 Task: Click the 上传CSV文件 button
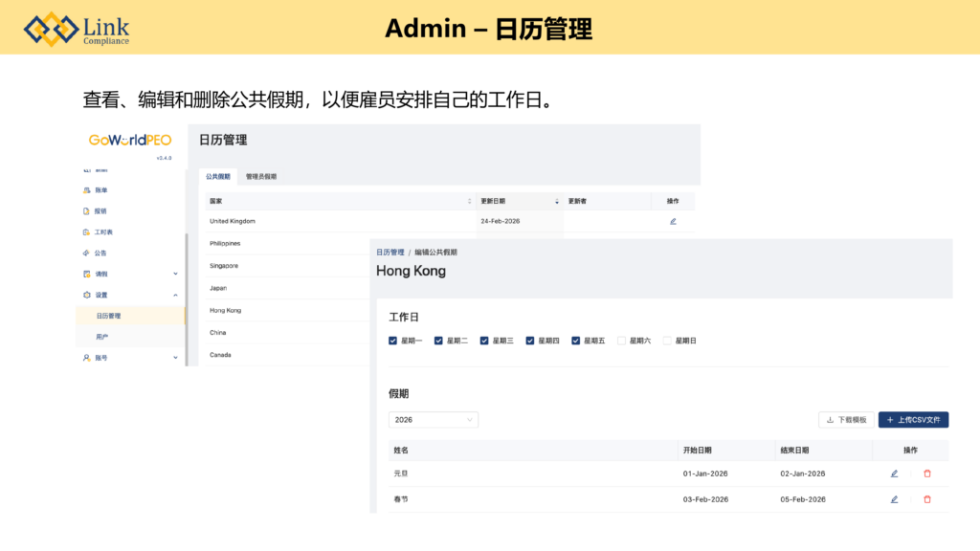(x=913, y=420)
